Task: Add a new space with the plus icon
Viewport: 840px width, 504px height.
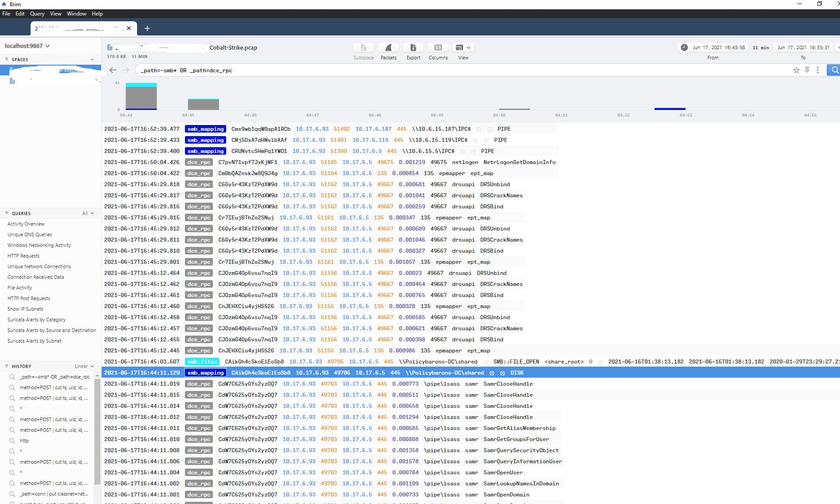Action: point(92,59)
